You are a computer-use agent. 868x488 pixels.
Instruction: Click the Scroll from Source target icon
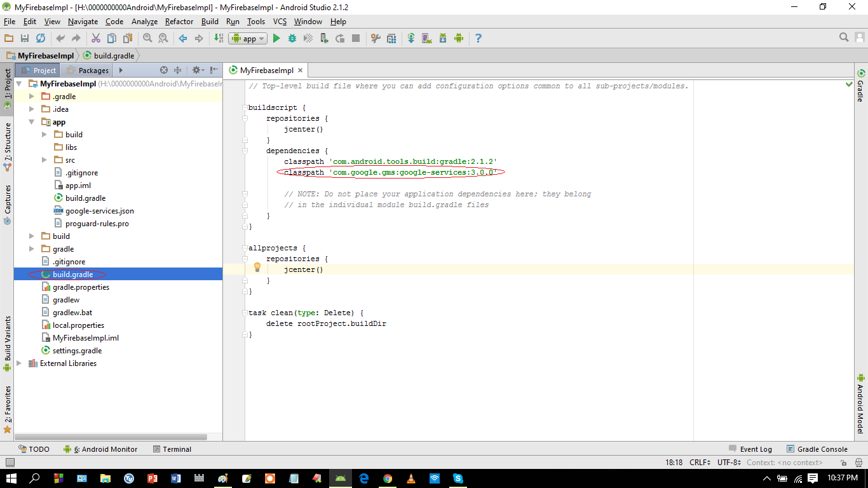pos(164,70)
